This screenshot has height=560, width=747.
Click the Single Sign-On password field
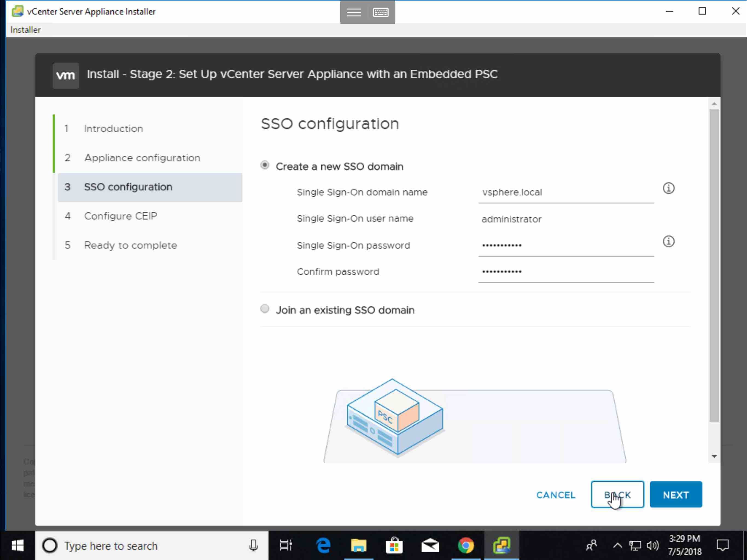point(566,246)
